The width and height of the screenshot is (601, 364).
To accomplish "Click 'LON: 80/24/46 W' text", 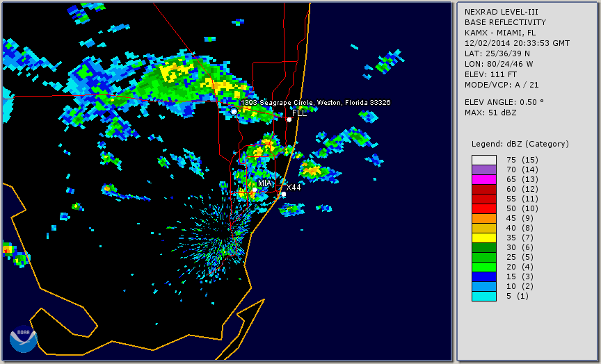I will (x=499, y=64).
